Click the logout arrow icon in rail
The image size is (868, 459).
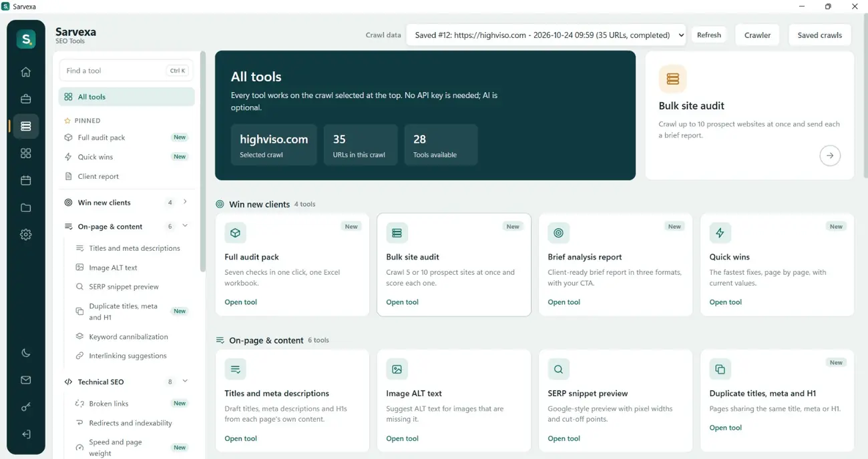[x=26, y=434]
